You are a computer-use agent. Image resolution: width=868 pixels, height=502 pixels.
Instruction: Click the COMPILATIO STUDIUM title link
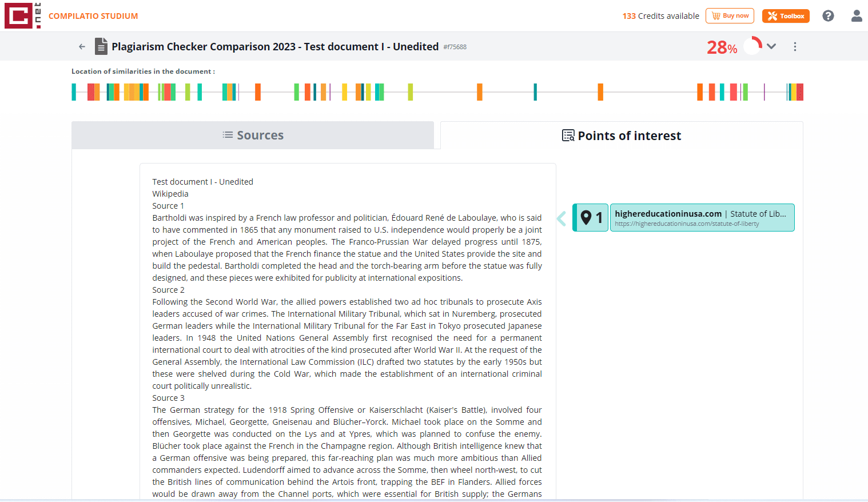[93, 16]
